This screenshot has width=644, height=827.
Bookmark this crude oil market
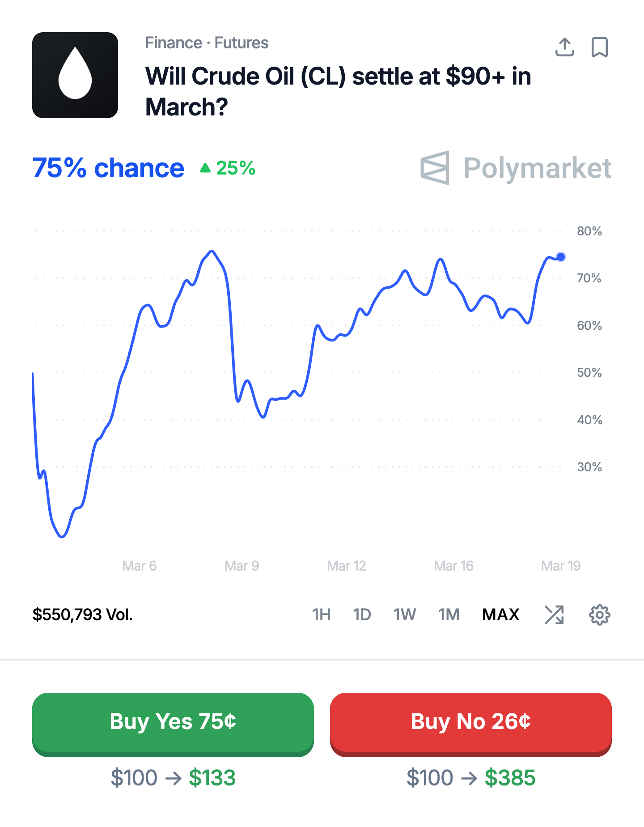[x=599, y=47]
